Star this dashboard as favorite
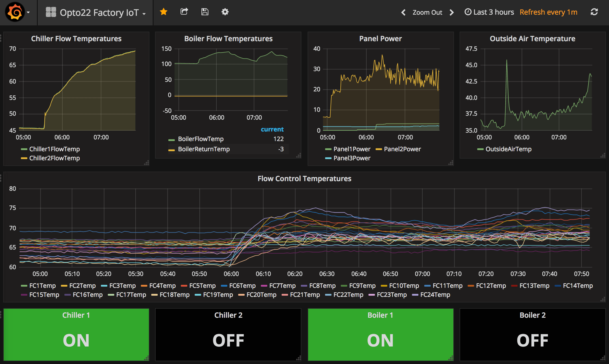This screenshot has height=364, width=609. point(164,12)
